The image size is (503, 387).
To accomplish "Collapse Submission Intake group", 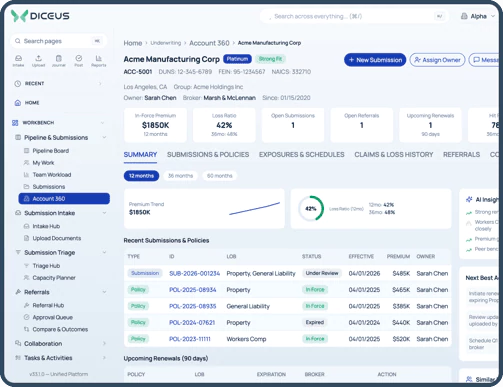I will 104,213.
